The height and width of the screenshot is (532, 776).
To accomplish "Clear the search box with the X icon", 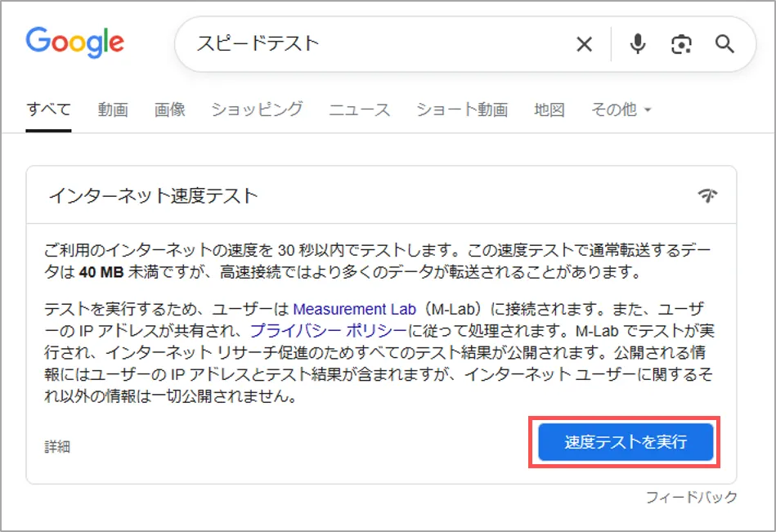I will pyautogui.click(x=584, y=44).
